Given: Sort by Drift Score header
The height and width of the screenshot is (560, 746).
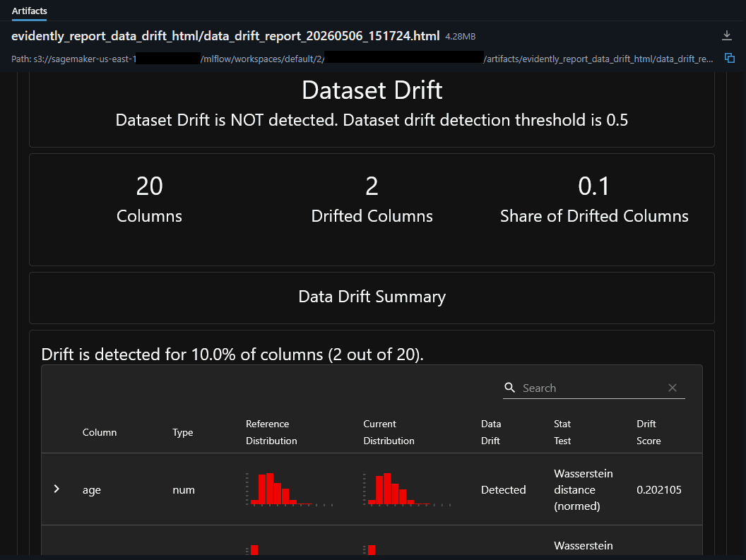Looking at the screenshot, I should click(649, 432).
